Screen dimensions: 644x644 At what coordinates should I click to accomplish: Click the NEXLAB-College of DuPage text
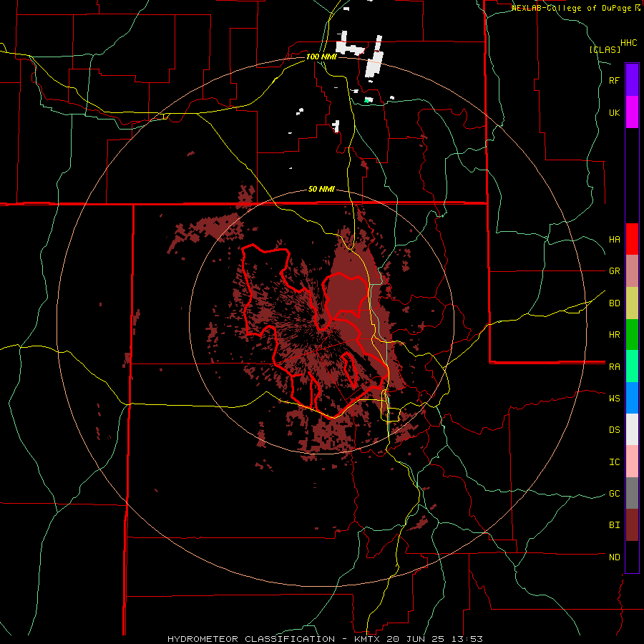[571, 8]
